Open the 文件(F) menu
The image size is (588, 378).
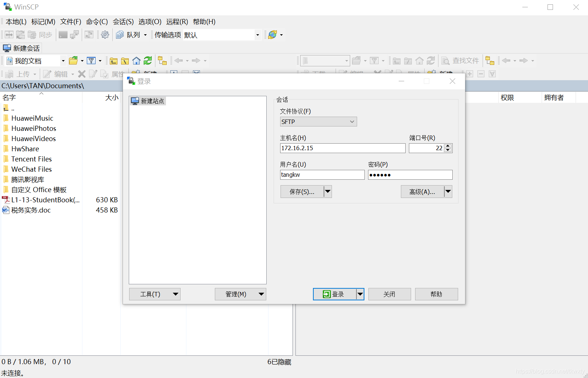(70, 22)
